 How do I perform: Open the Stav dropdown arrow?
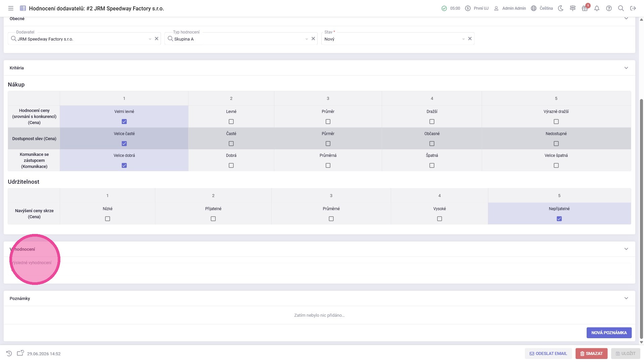pos(463,39)
